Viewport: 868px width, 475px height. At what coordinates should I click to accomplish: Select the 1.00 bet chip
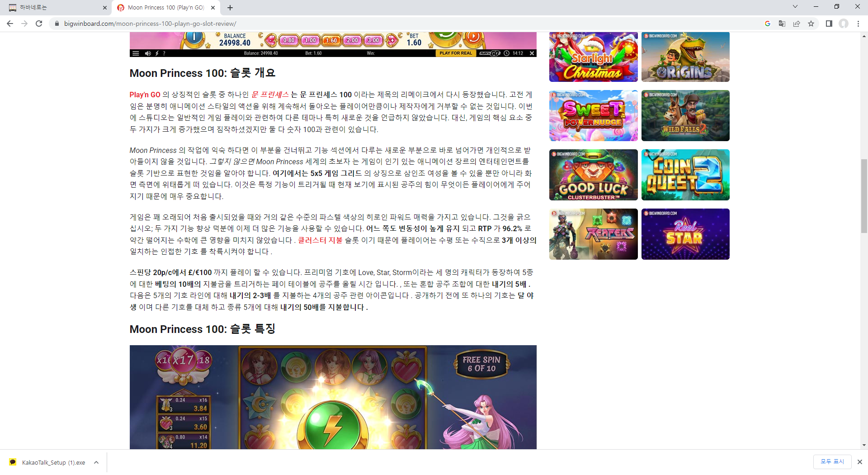(x=310, y=40)
